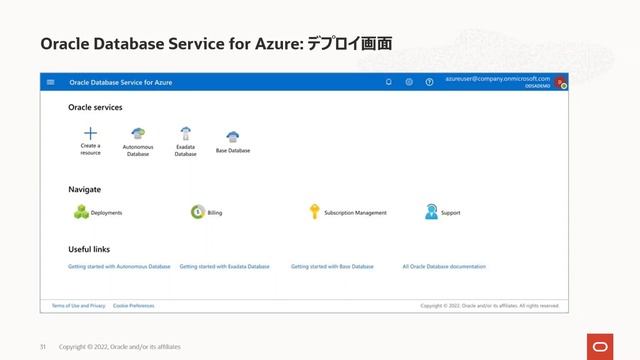Open the Exadata Database service icon
The height and width of the screenshot is (360, 640).
186,133
